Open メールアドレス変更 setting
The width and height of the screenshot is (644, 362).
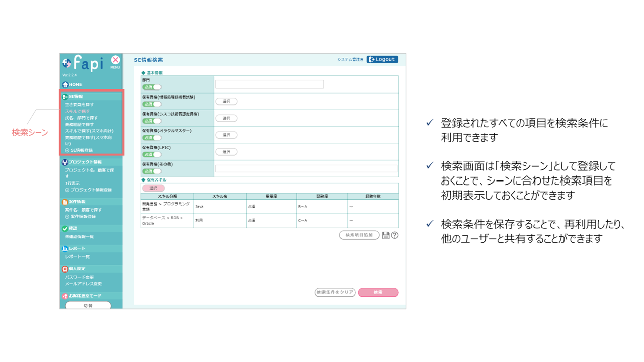[83, 284]
